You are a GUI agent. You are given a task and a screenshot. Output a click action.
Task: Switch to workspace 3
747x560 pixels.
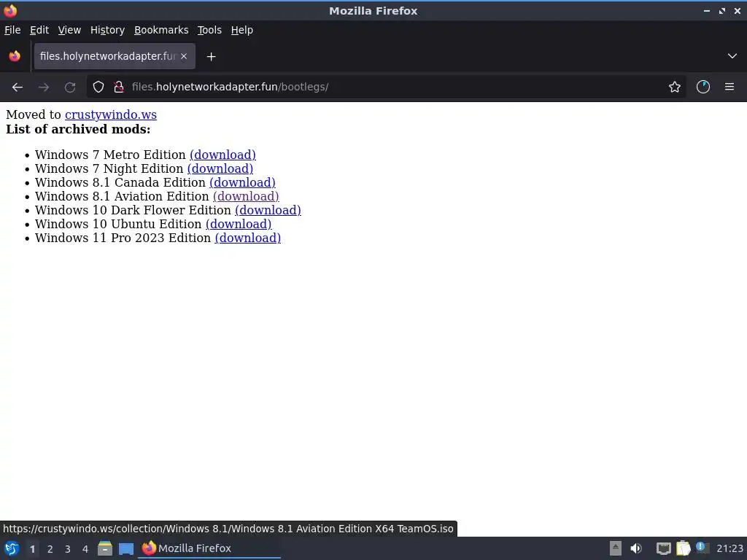(68, 549)
